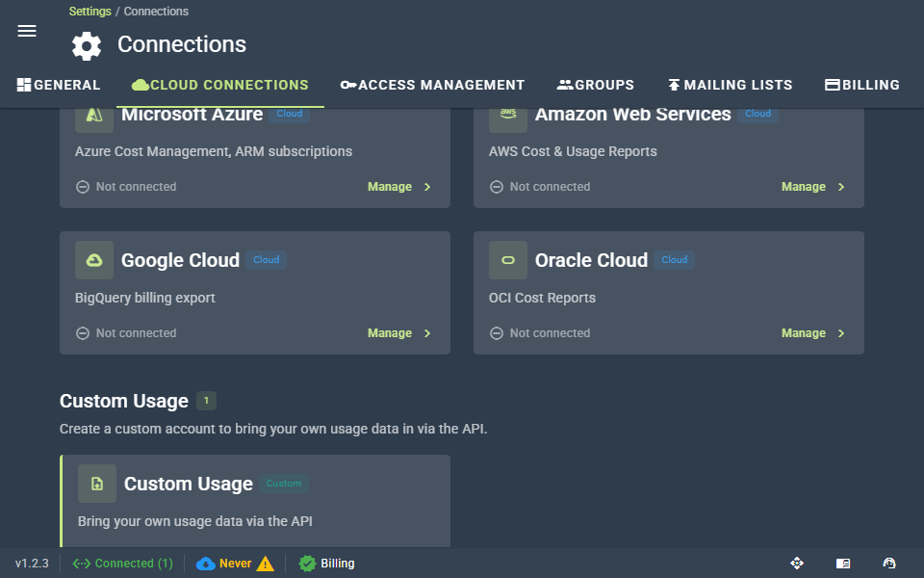This screenshot has width=924, height=578.
Task: Click 'Azure Cost Management, ARM subscriptions' text
Action: pos(214,151)
